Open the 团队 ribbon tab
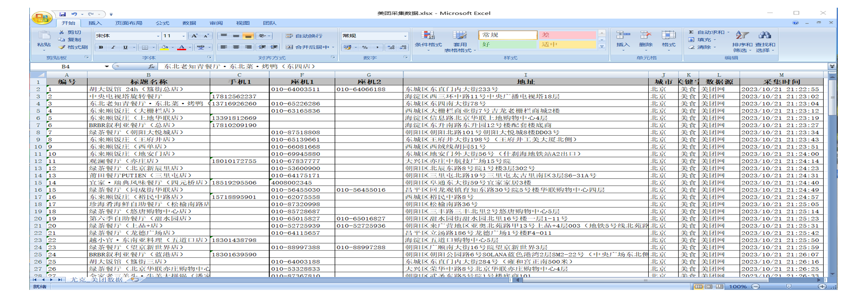 (x=269, y=23)
